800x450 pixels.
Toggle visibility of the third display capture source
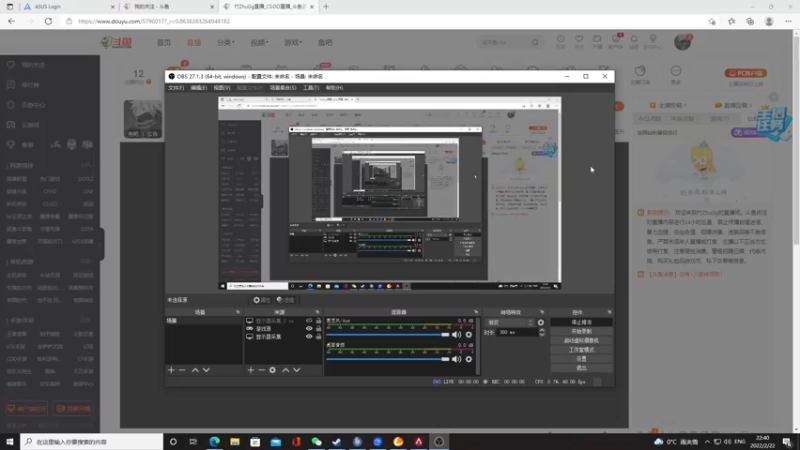(x=309, y=337)
